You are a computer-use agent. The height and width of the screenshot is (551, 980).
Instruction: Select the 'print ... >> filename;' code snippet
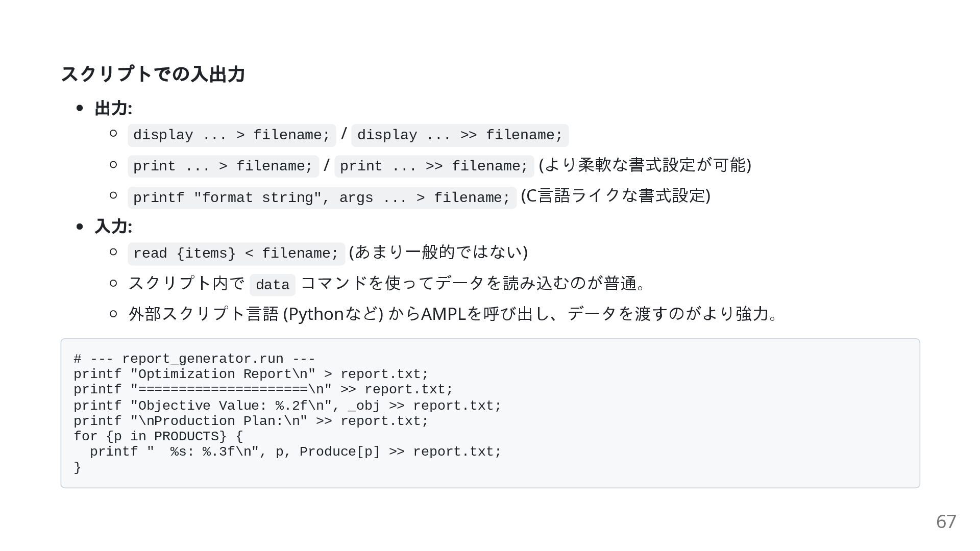click(433, 166)
